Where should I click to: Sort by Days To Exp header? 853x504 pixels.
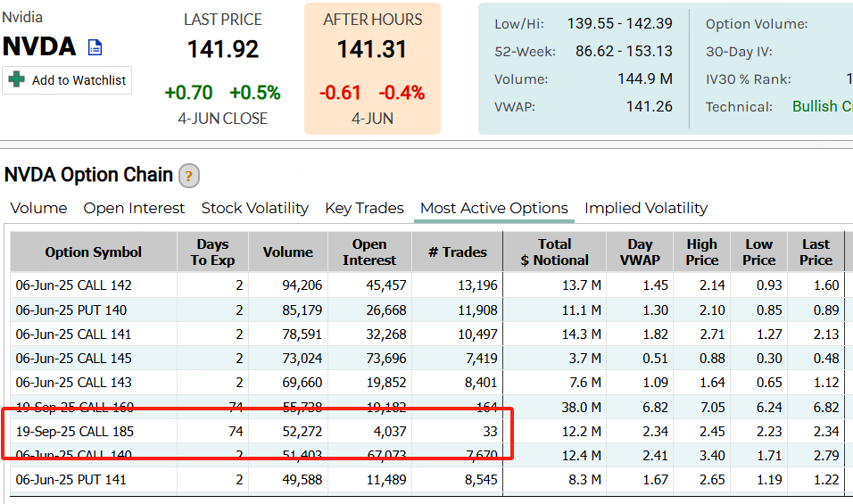pos(212,252)
